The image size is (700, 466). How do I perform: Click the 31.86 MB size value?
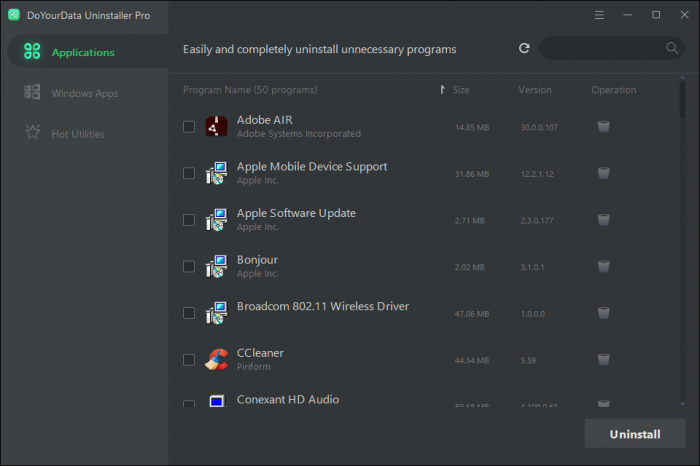472,174
